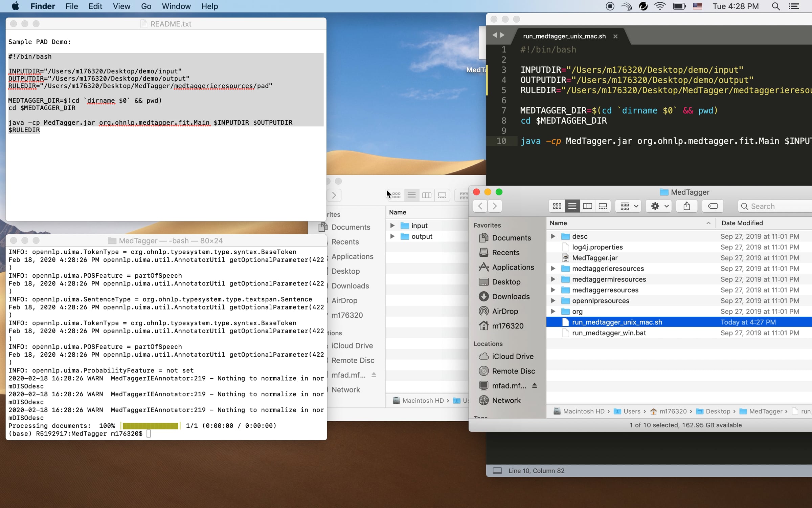The height and width of the screenshot is (508, 812).
Task: Click the Edit Tags button in MedTagger window
Action: [713, 206]
